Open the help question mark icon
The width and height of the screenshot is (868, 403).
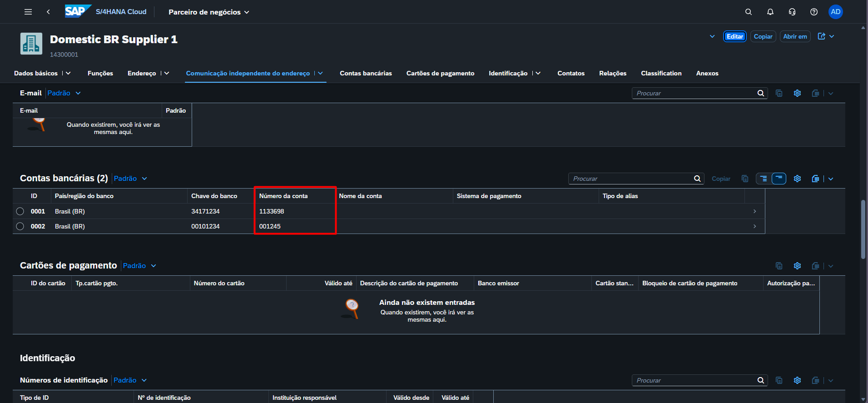(x=814, y=12)
